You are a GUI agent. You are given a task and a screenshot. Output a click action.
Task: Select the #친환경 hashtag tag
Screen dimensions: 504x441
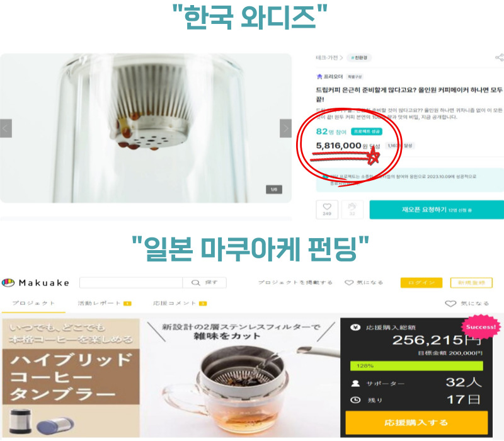point(359,58)
